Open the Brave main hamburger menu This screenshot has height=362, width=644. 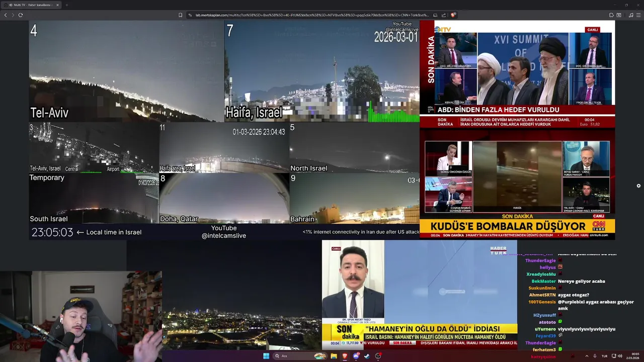click(x=638, y=15)
